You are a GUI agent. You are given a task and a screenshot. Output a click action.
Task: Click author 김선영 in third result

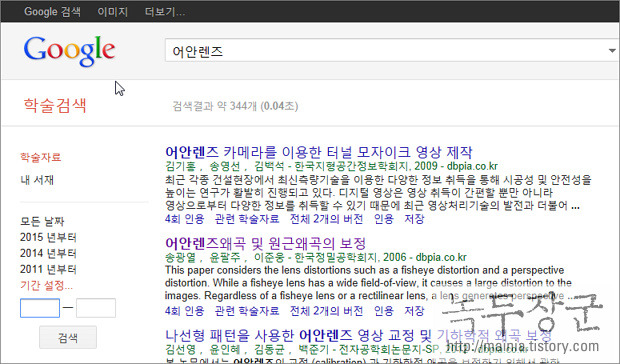click(180, 349)
